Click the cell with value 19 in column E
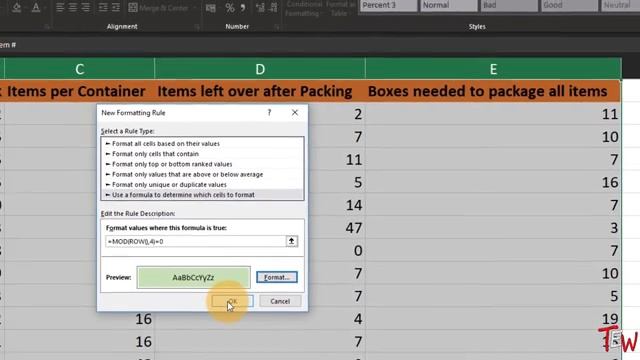 pos(493,318)
